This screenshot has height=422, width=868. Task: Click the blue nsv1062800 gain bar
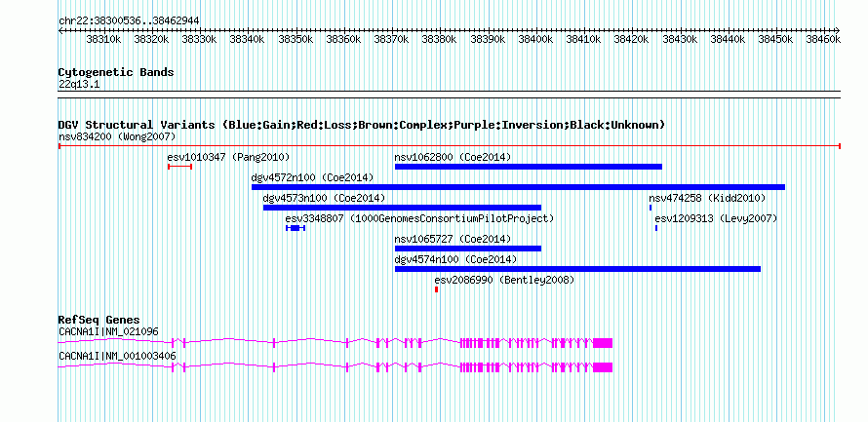coord(529,167)
